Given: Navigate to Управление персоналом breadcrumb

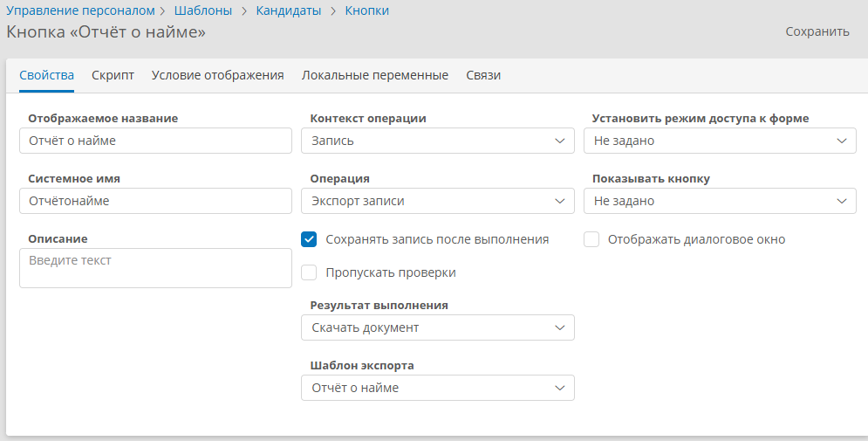Looking at the screenshot, I should 80,10.
